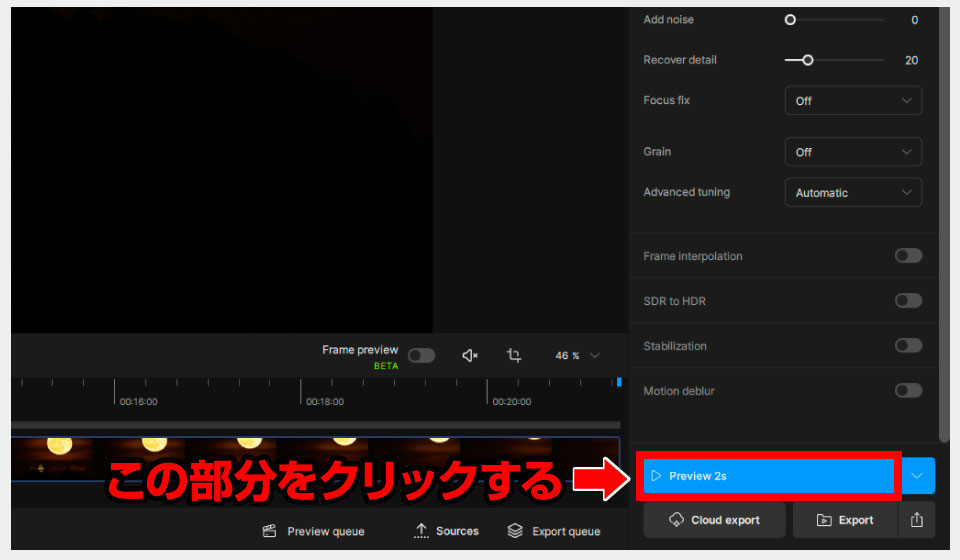Click the mute audio speaker icon

pos(470,356)
